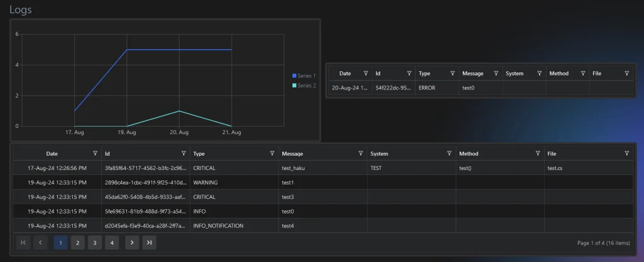644x262 pixels.
Task: Open filter for bottom grid Id column
Action: [184, 153]
